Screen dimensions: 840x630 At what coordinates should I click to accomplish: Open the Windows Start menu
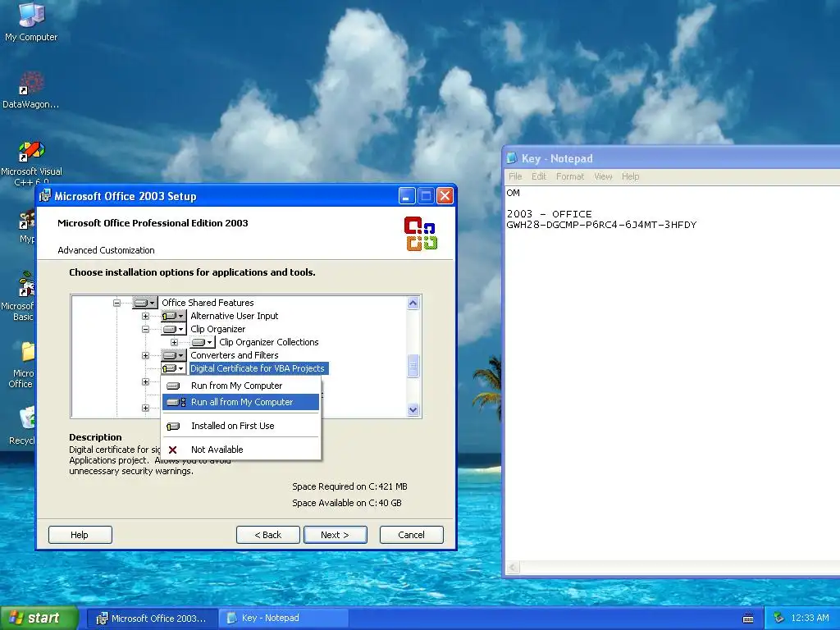39,619
